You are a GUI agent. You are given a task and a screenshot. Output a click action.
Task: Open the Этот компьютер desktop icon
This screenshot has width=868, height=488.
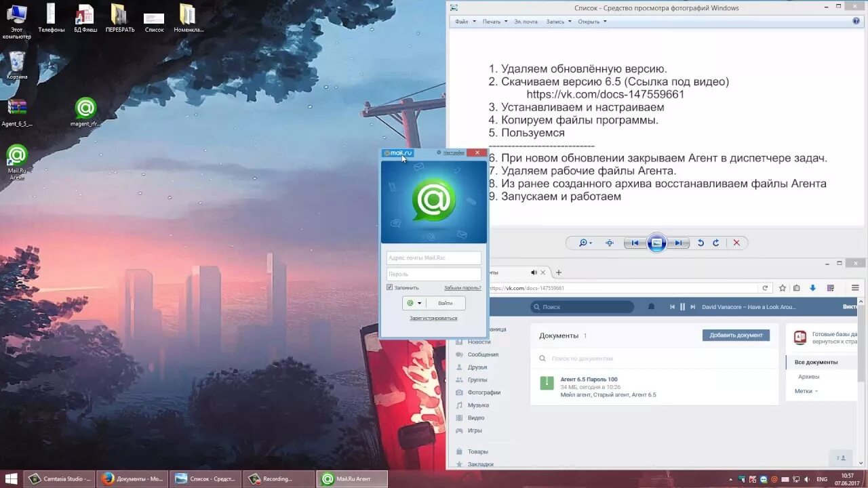(x=16, y=21)
